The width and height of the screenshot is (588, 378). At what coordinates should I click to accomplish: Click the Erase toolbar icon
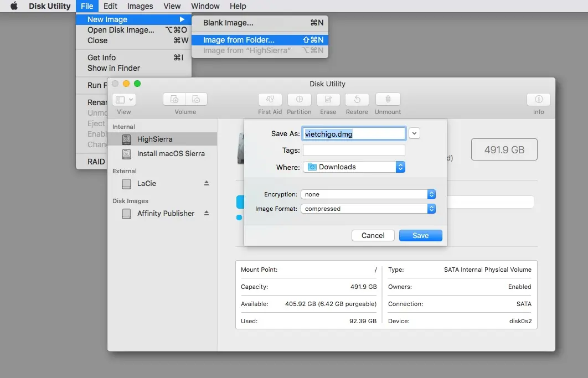click(328, 100)
